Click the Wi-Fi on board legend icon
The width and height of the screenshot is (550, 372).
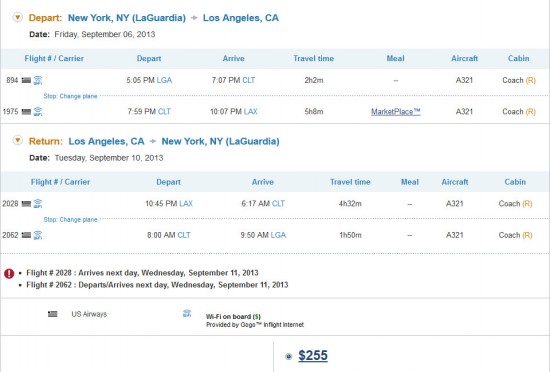coord(187,313)
